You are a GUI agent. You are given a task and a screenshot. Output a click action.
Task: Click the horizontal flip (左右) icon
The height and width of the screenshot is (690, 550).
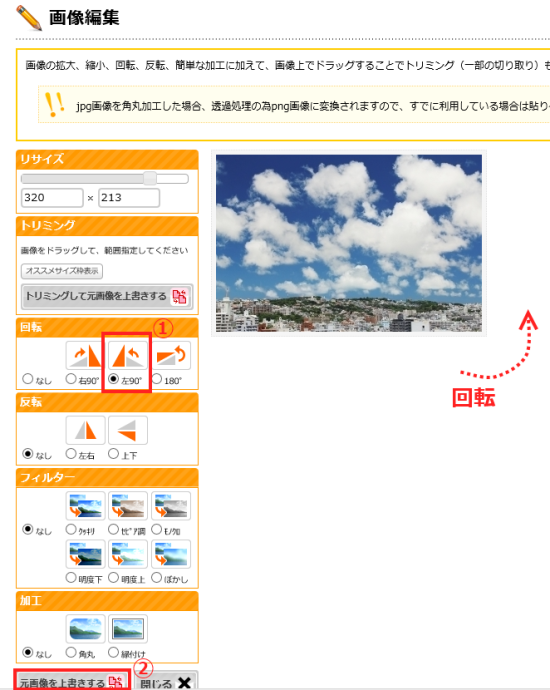point(85,430)
